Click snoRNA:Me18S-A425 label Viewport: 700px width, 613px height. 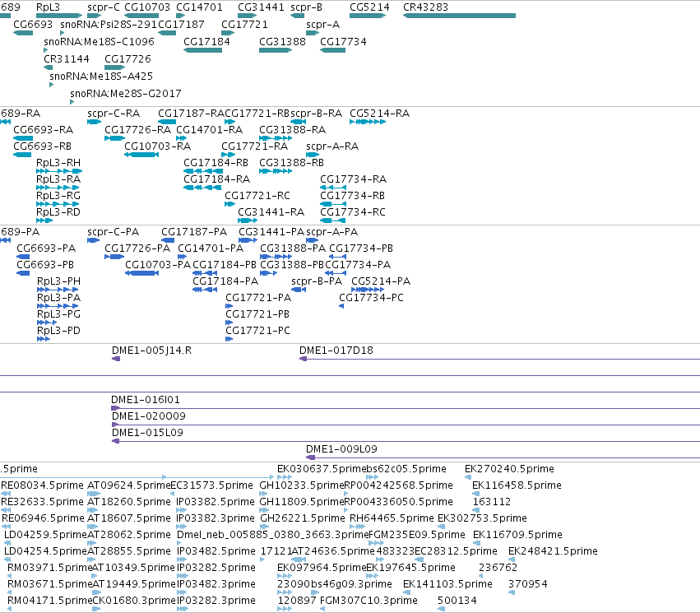[101, 77]
